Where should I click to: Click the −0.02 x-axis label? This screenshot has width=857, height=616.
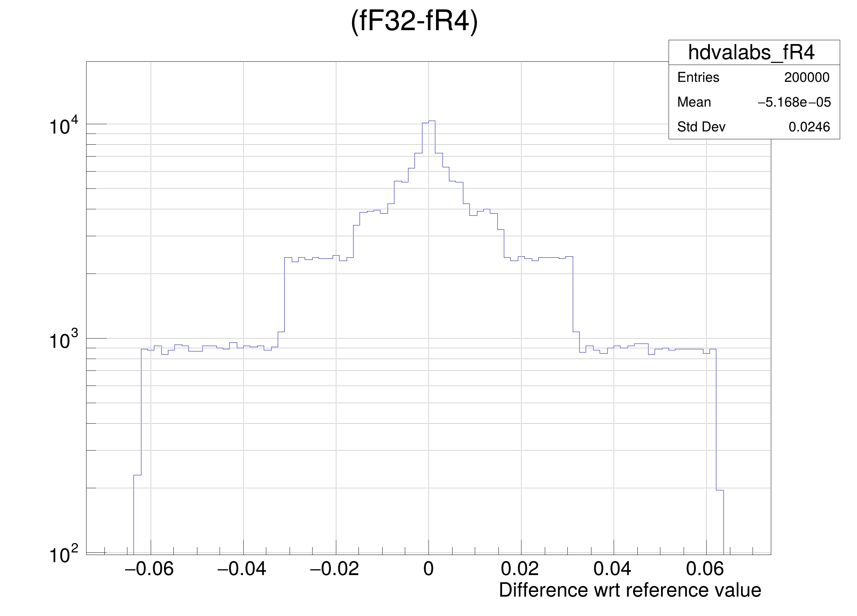click(x=334, y=569)
